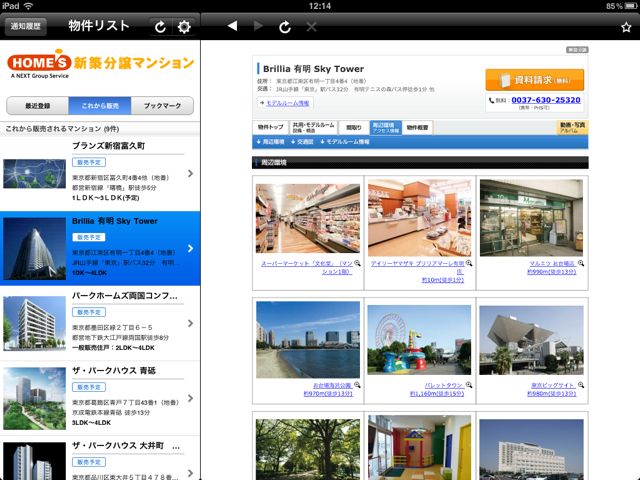Tap the ザ・パークハウス 青砥 thumbnail image
Image resolution: width=640 pixels, height=480 pixels.
click(34, 398)
